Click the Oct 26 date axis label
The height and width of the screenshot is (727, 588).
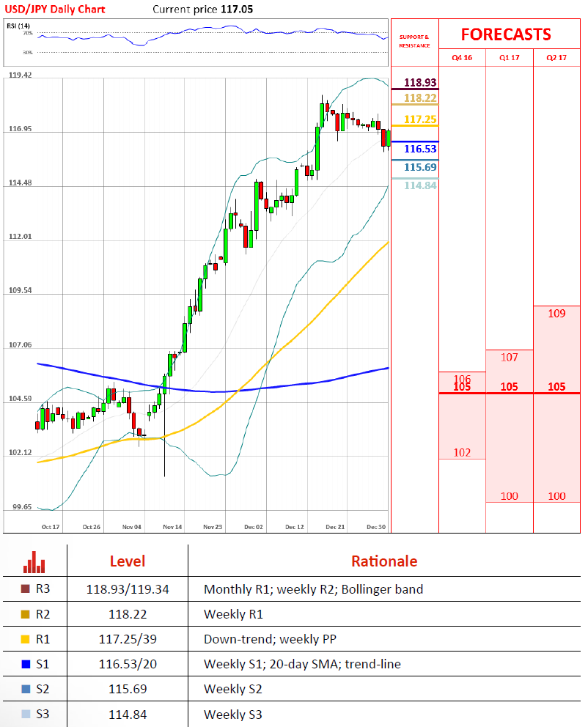click(92, 527)
